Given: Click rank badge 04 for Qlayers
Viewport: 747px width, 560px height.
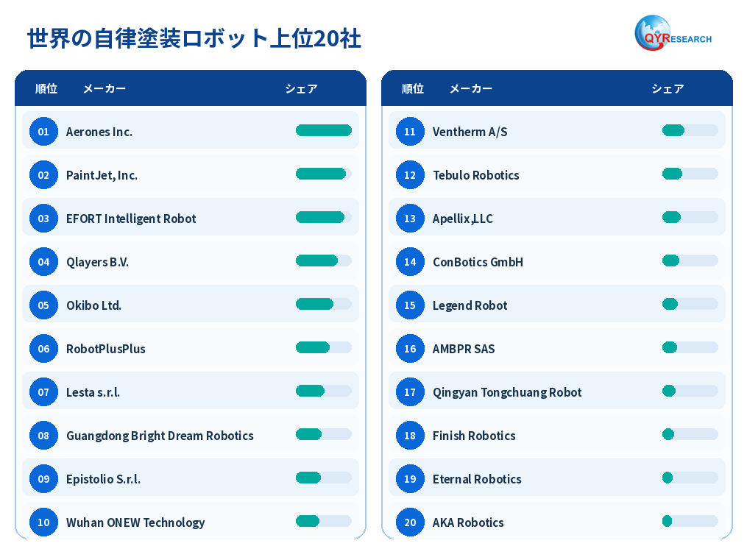Looking at the screenshot, I should (x=43, y=261).
